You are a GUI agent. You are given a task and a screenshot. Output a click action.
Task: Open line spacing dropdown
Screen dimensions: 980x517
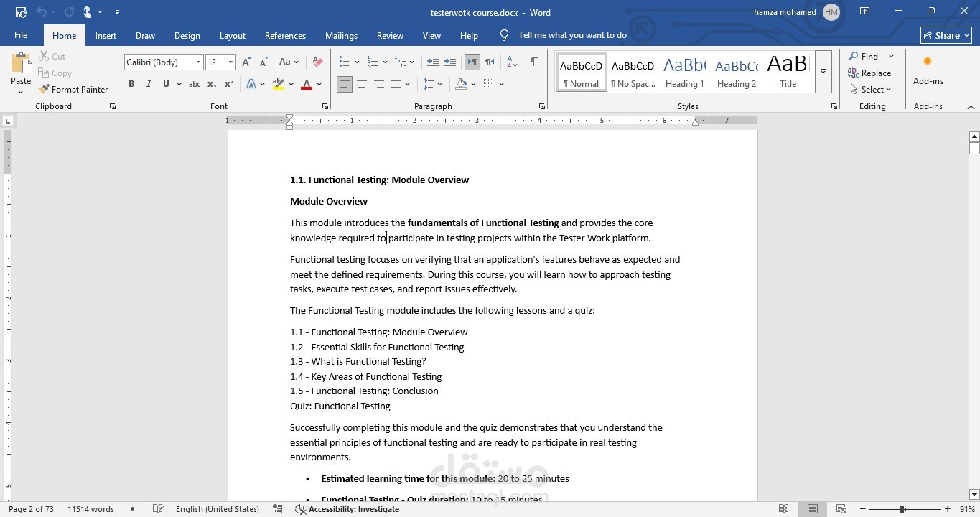tap(432, 84)
